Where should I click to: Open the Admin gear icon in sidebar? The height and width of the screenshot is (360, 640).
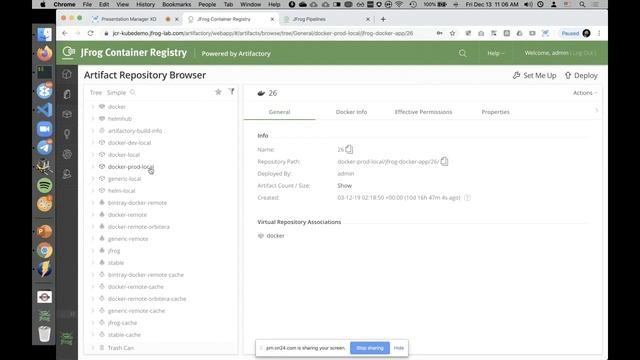pyautogui.click(x=67, y=154)
